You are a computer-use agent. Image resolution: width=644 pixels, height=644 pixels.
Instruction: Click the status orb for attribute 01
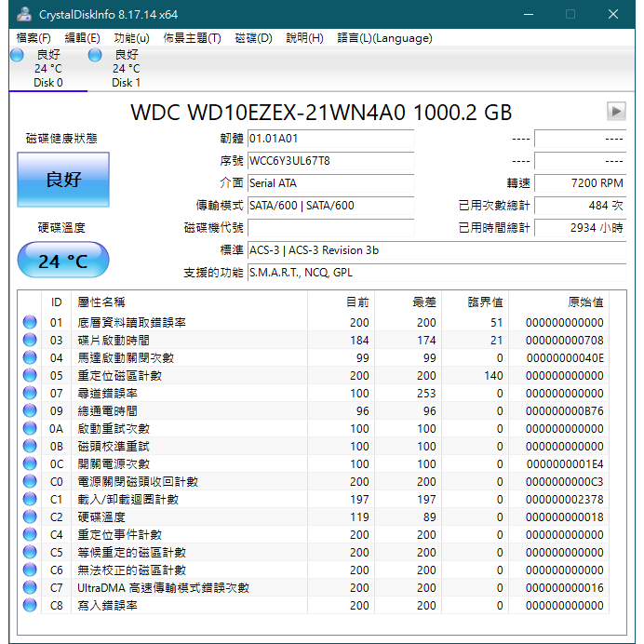pyautogui.click(x=30, y=322)
